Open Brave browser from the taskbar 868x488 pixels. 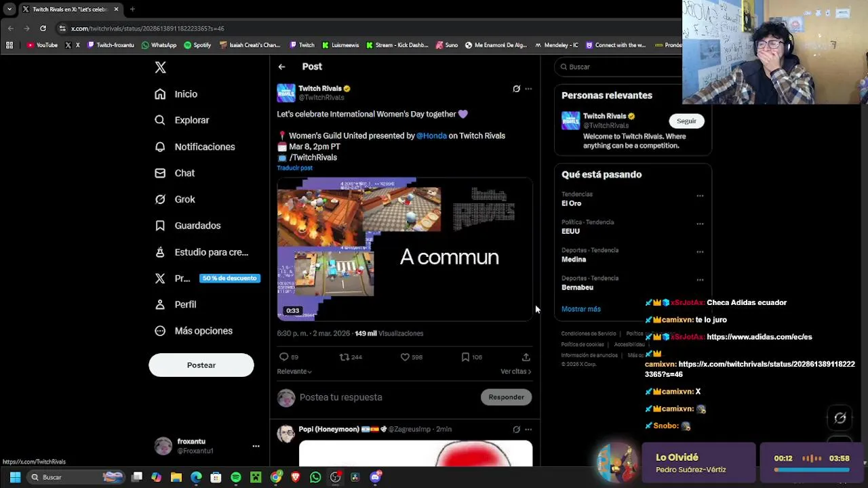(296, 477)
